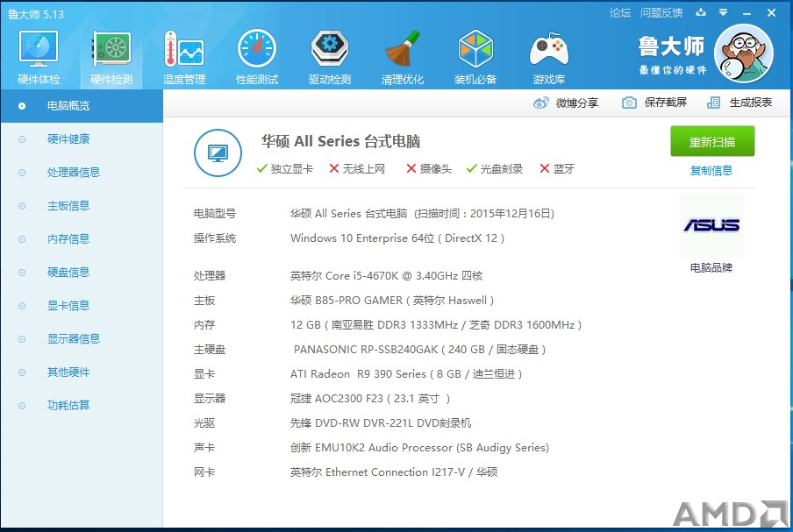Screen dimensions: 793x532
Task: Click 光盘刻录 feature indicator
Action: (495, 169)
